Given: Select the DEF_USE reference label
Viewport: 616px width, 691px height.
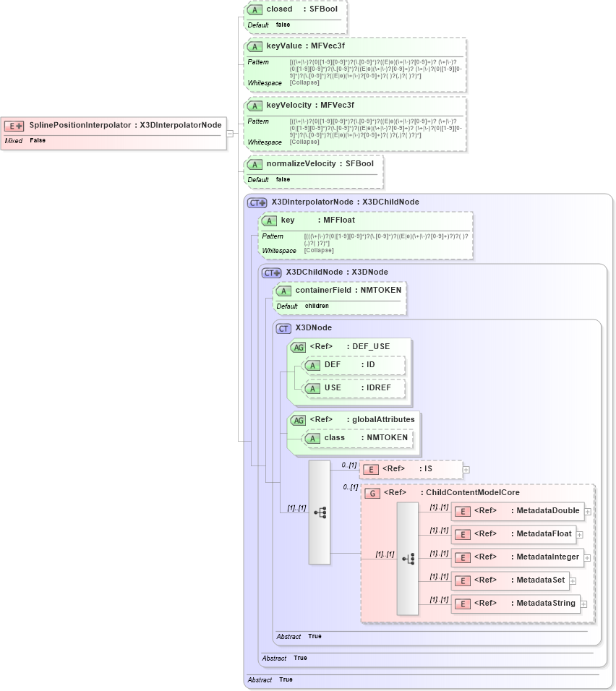Looking at the screenshot, I should (x=350, y=346).
